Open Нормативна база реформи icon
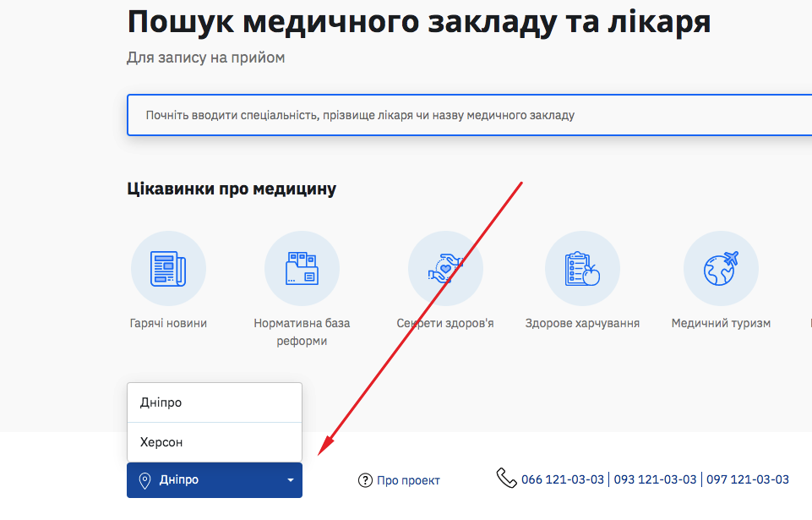The width and height of the screenshot is (812, 520). pyautogui.click(x=302, y=267)
